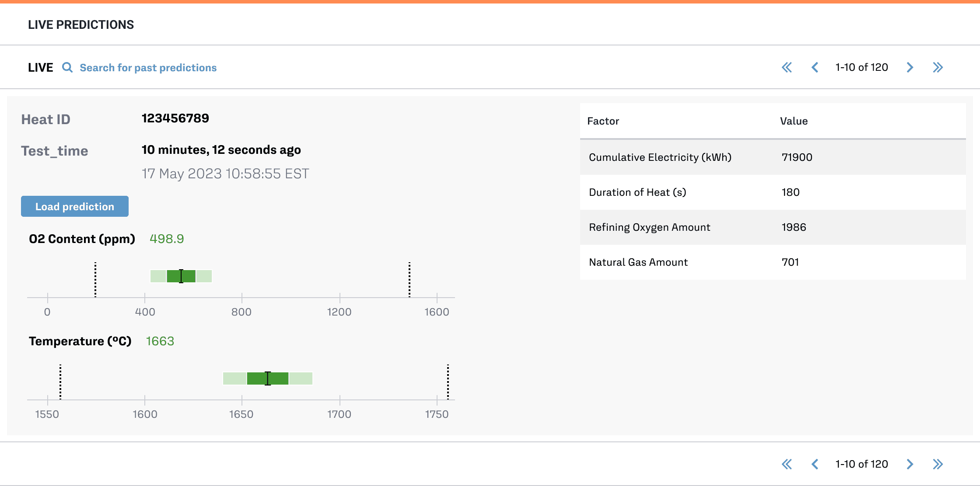Screen dimensions: 980x486
Task: Click the Heat ID value 123456789
Action: (x=175, y=118)
